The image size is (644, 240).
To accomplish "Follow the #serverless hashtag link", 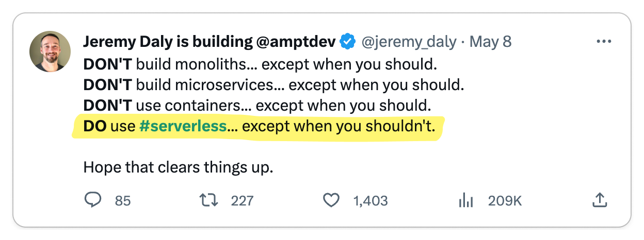I will (x=183, y=126).
